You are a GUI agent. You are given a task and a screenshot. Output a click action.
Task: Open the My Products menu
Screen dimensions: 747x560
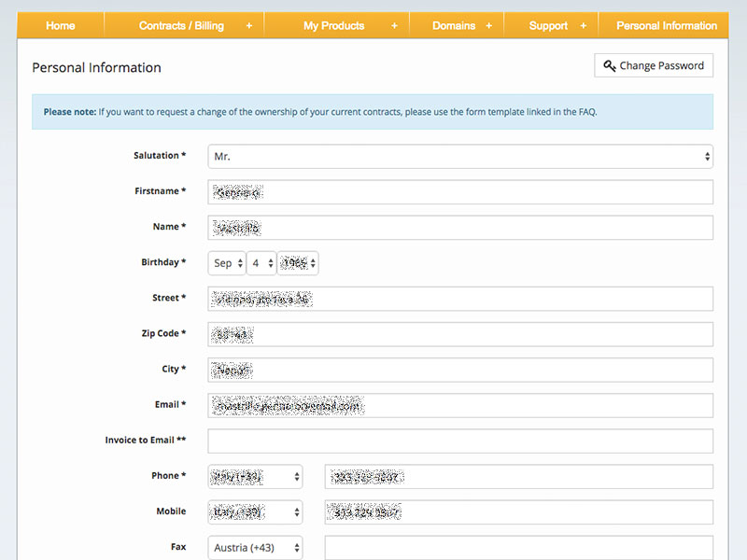pyautogui.click(x=334, y=26)
